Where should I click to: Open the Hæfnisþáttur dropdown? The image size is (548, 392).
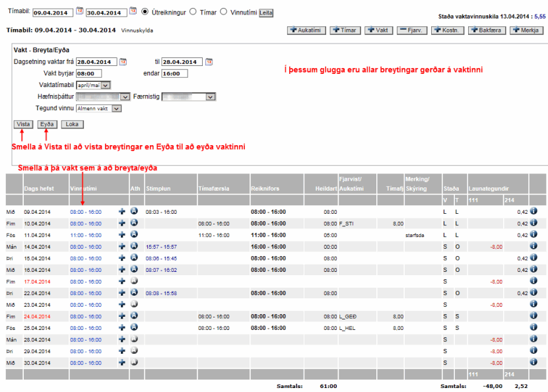click(103, 97)
